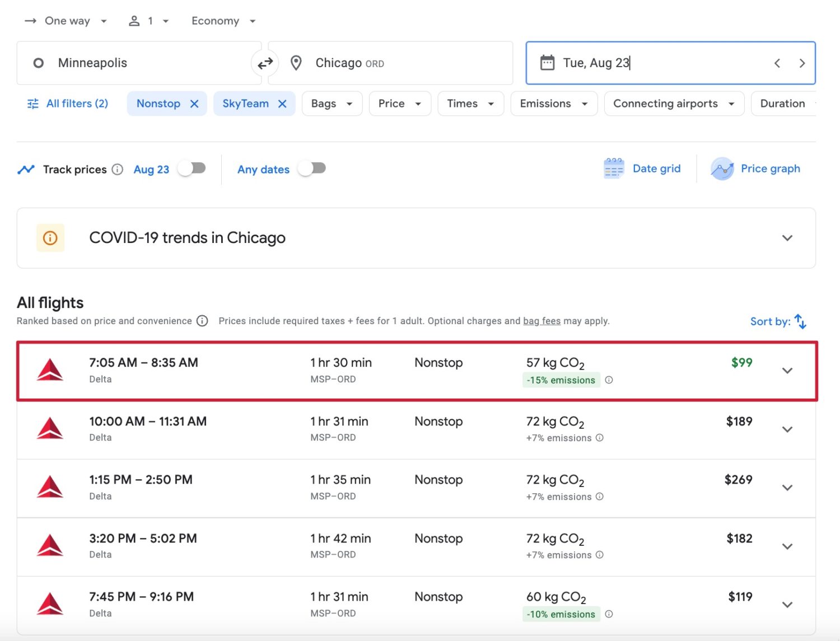Image resolution: width=840 pixels, height=641 pixels.
Task: Remove the SkyTeam filter chip
Action: tap(282, 104)
